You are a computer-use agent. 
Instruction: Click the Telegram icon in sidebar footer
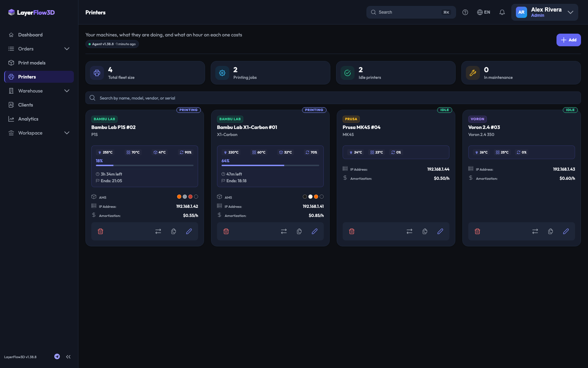click(57, 357)
